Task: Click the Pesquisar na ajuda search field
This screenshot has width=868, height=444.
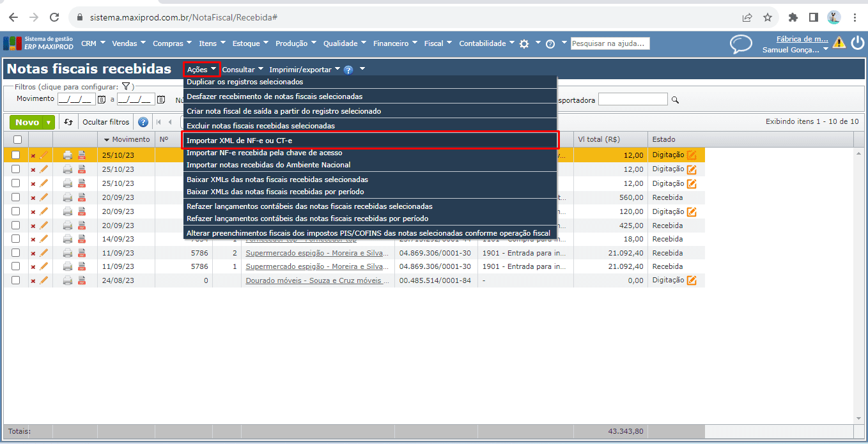Action: click(x=610, y=43)
